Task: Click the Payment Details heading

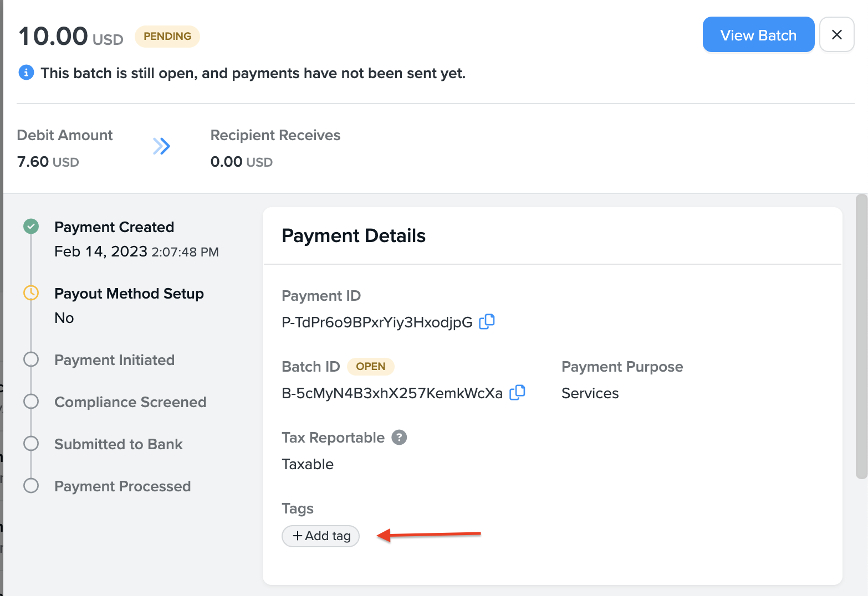Action: (354, 236)
